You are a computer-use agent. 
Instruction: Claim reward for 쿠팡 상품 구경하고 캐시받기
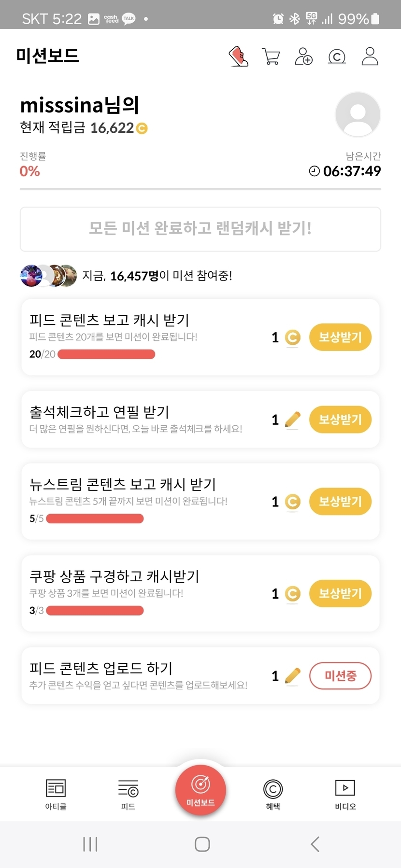(340, 593)
